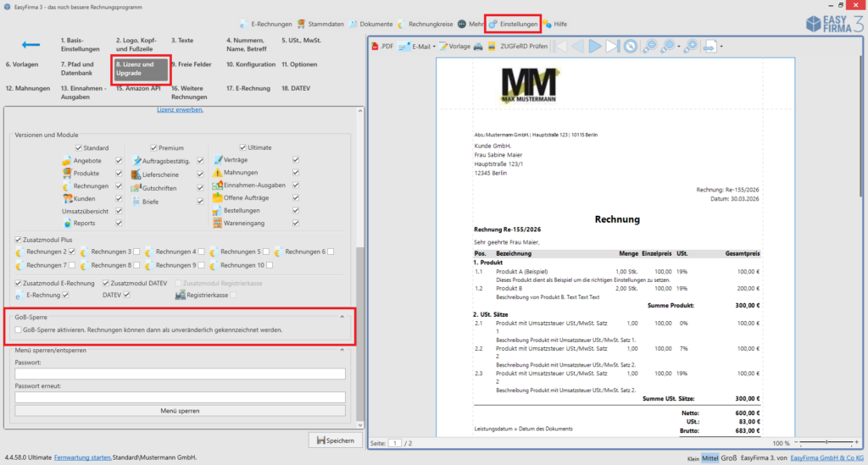Toggle the Standard version checkbox

(x=79, y=148)
